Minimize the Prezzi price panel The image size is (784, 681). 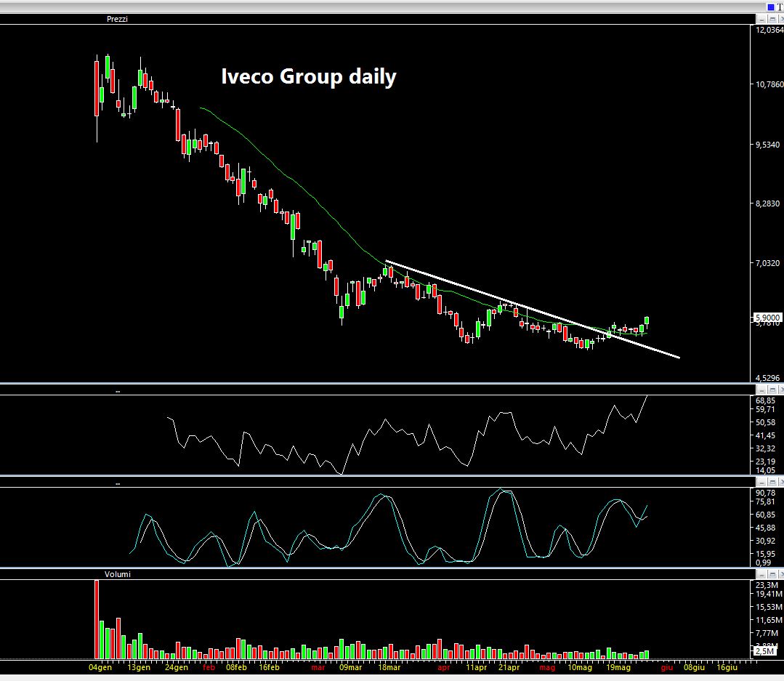[x=761, y=19]
